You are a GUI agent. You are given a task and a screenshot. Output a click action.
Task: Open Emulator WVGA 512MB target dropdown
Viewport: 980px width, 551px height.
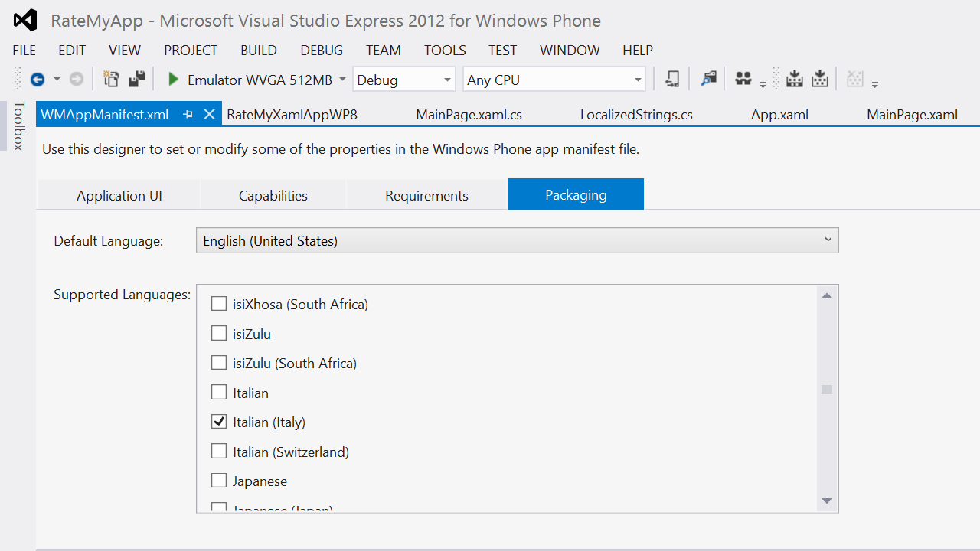coord(342,80)
